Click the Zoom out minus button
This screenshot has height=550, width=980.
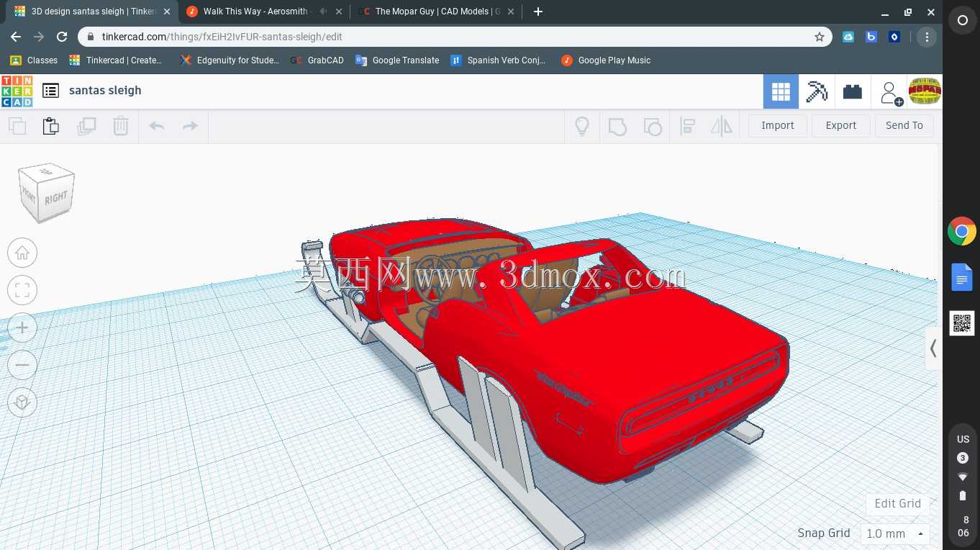pos(22,365)
